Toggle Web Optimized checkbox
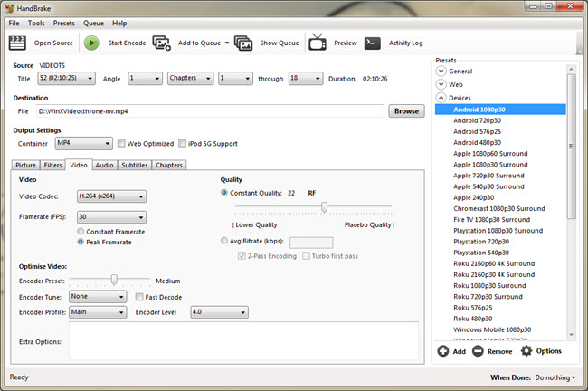The width and height of the screenshot is (588, 391). [x=121, y=143]
